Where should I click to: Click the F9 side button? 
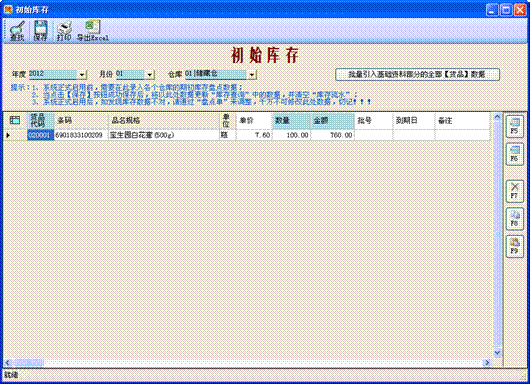click(514, 246)
